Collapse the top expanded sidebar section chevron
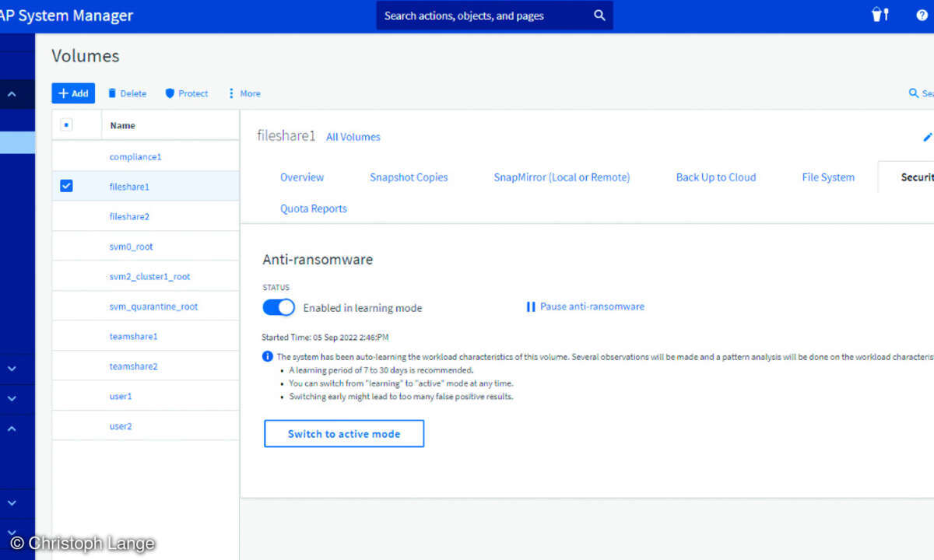The width and height of the screenshot is (934, 560). pos(12,94)
